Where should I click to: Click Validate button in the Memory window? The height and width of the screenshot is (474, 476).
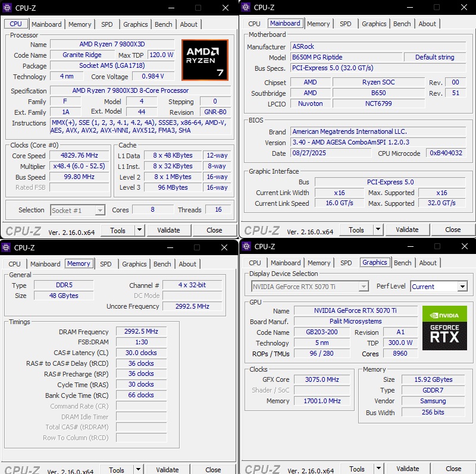coord(167,469)
